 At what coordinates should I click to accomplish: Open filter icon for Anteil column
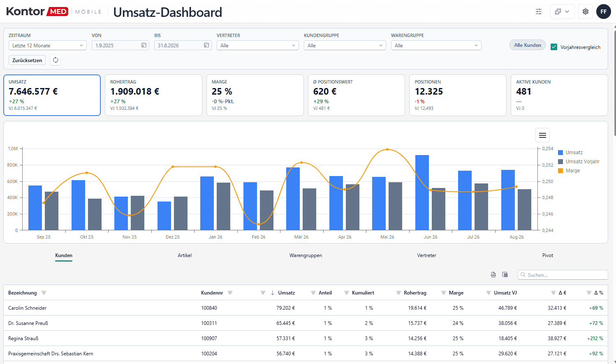(x=314, y=293)
